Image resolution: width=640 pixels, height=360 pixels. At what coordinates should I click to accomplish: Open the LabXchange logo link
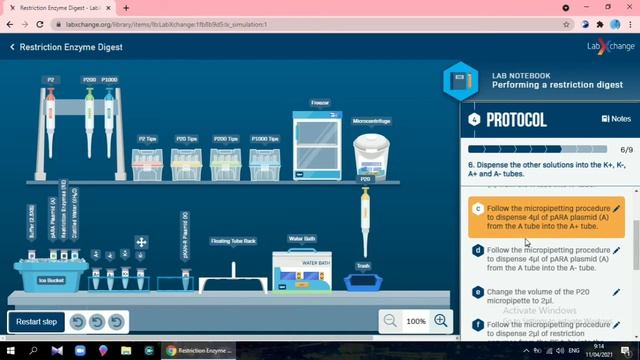click(x=611, y=46)
